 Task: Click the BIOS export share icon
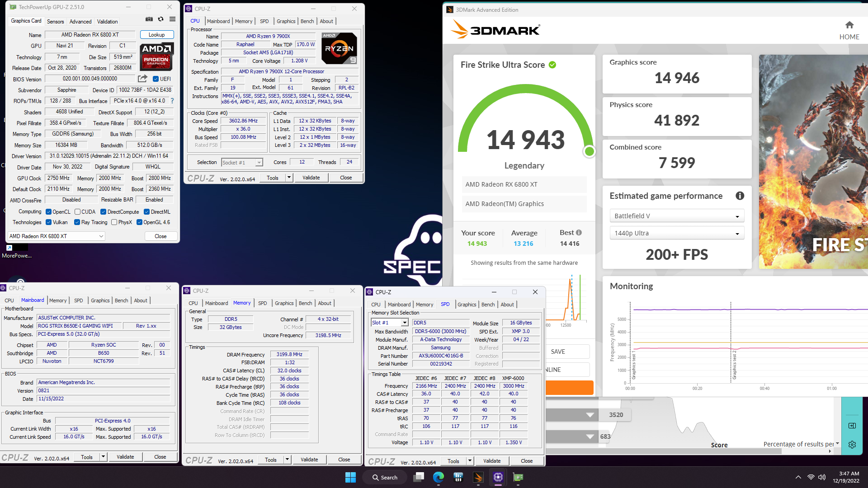click(142, 79)
